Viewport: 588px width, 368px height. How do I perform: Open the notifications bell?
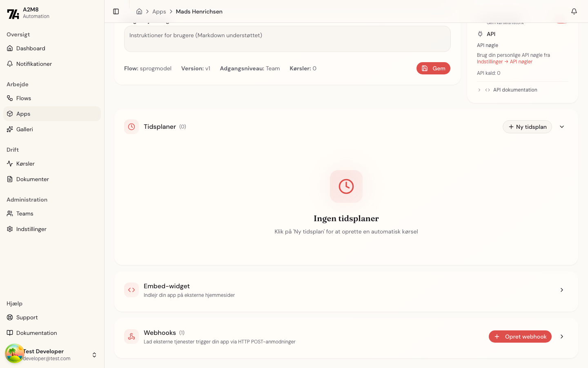pyautogui.click(x=574, y=11)
